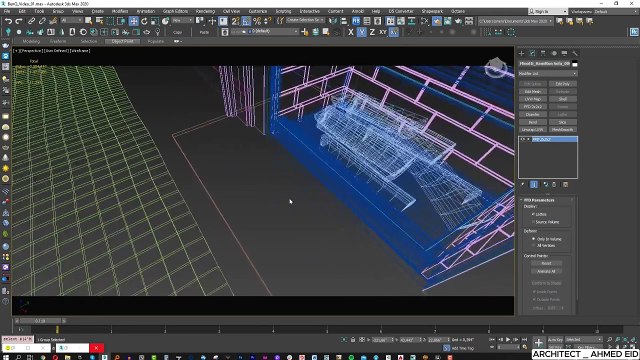Click the Select Object icon
The width and height of the screenshot is (640, 360).
pyautogui.click(x=89, y=21)
